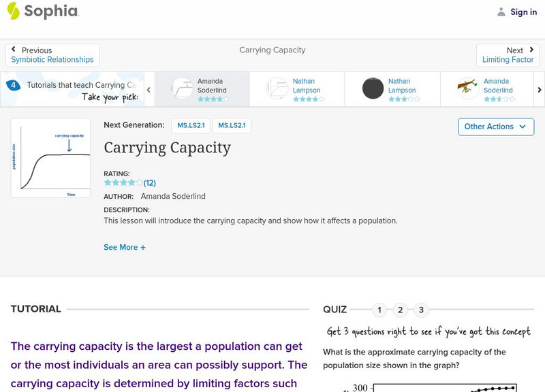545x392 pixels.
Task: Select first Nathan Lampson tutorial card
Action: coord(297,89)
